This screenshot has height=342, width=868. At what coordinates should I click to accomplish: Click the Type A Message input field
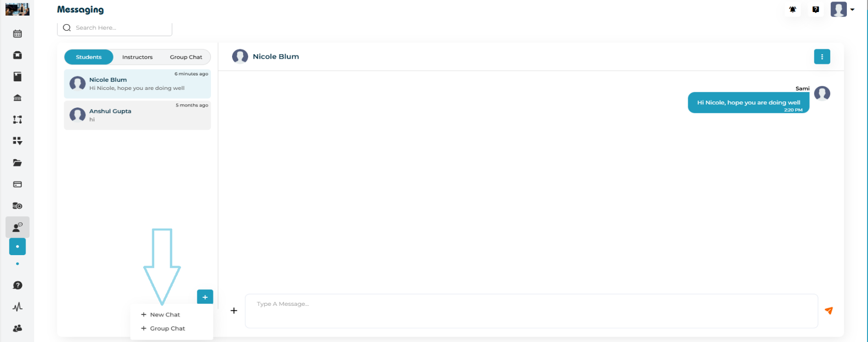pos(531,311)
